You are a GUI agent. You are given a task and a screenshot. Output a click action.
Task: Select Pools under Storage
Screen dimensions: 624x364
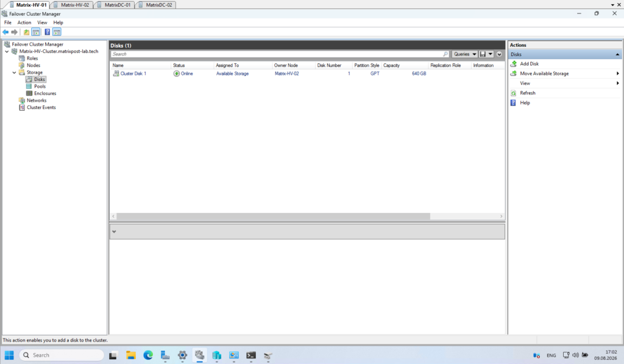[40, 86]
